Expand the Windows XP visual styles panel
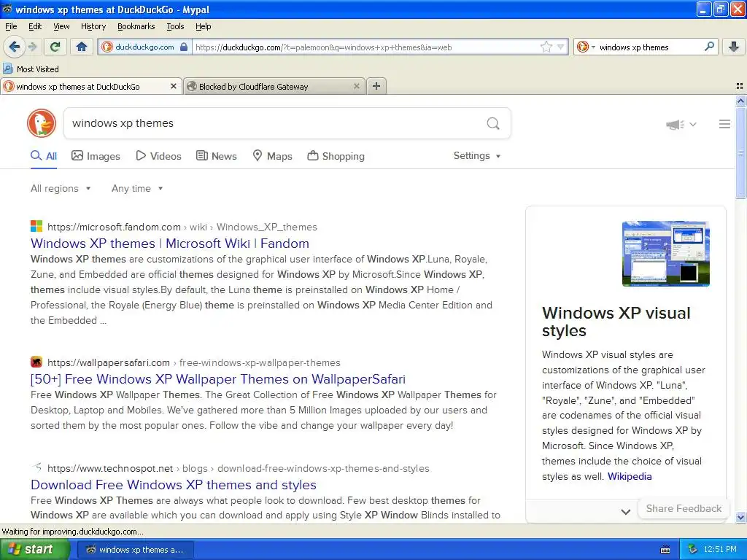The height and width of the screenshot is (560, 747). pyautogui.click(x=625, y=512)
